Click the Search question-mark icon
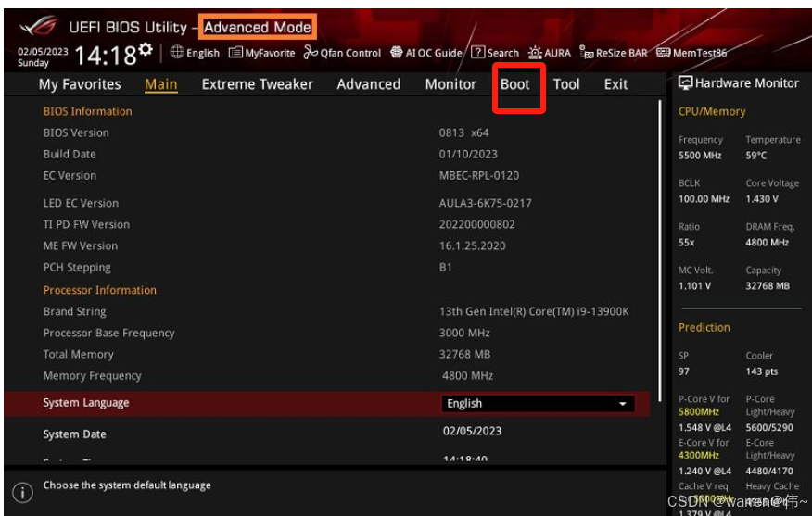 [477, 52]
